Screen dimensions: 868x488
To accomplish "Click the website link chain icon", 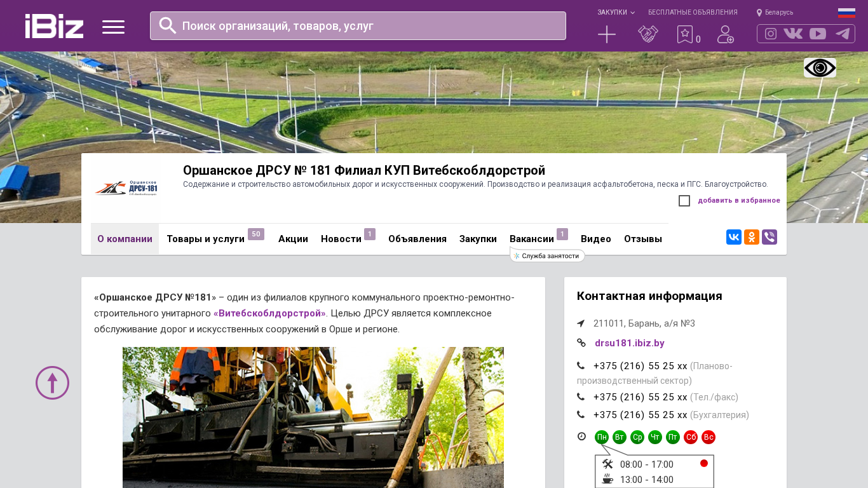I will [581, 343].
